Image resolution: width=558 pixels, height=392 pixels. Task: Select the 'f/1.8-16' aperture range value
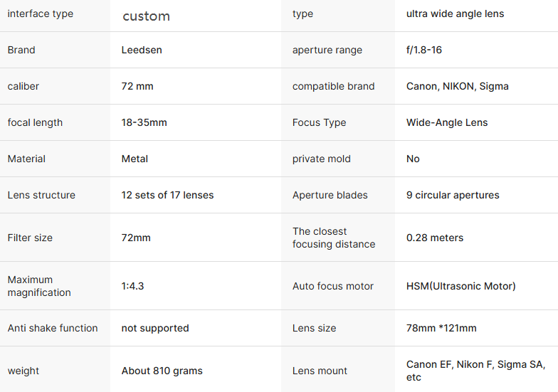pyautogui.click(x=424, y=50)
